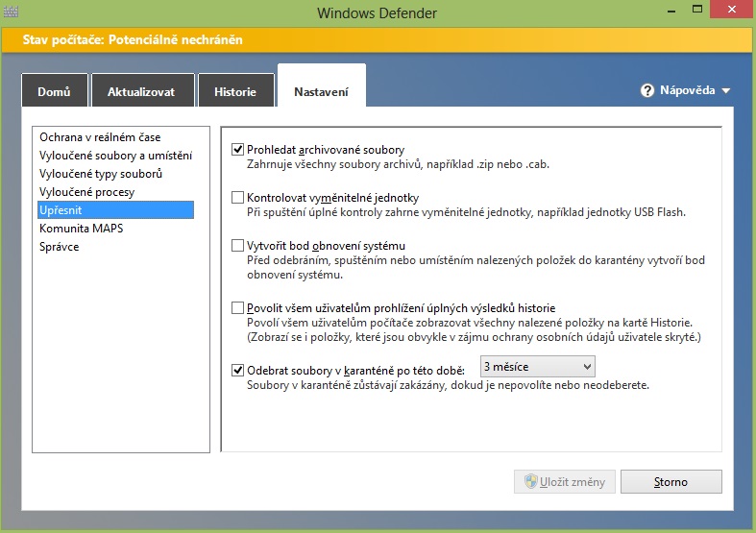Viewport: 756px width, 533px height.
Task: Open Vyloučené soubory a umístění settings
Action: [x=115, y=156]
